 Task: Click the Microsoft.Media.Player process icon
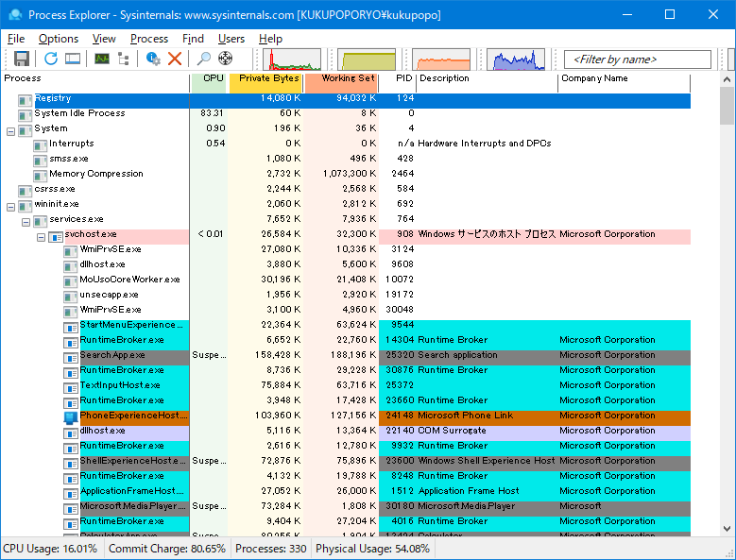pyautogui.click(x=71, y=508)
